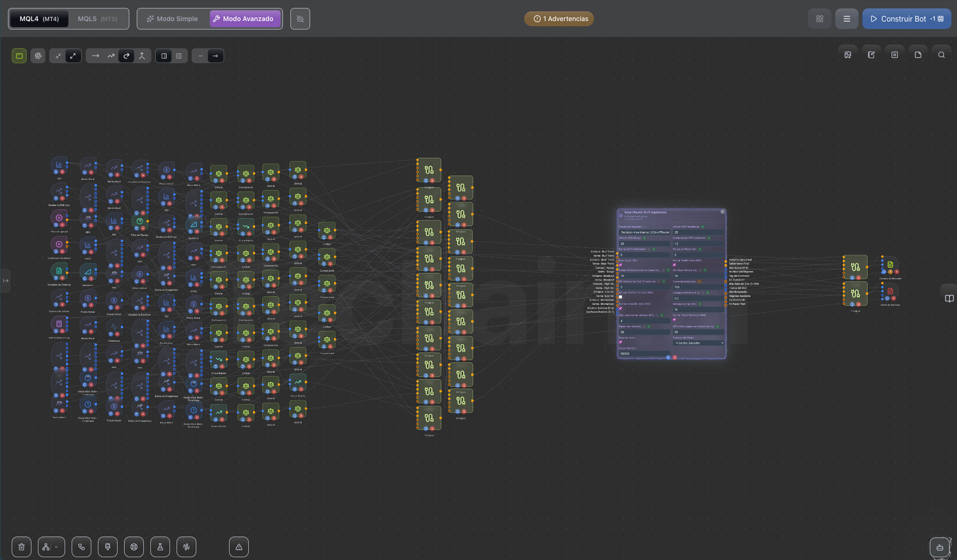Click the warning triangle icon at bottom
The height and width of the screenshot is (560, 957).
239,547
